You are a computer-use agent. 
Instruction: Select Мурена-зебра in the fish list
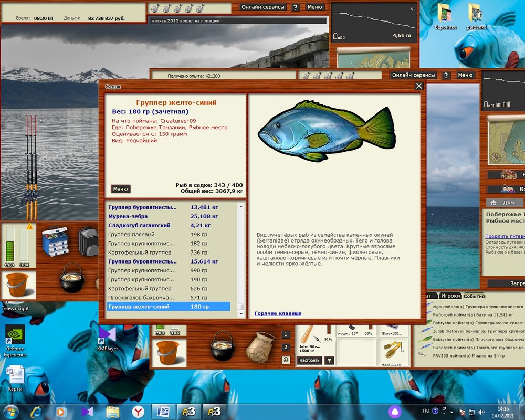[128, 216]
